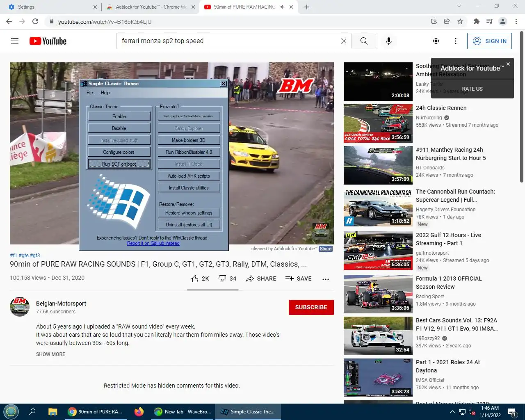Open taskbar search magnifier
The height and width of the screenshot is (420, 525).
coord(32,412)
